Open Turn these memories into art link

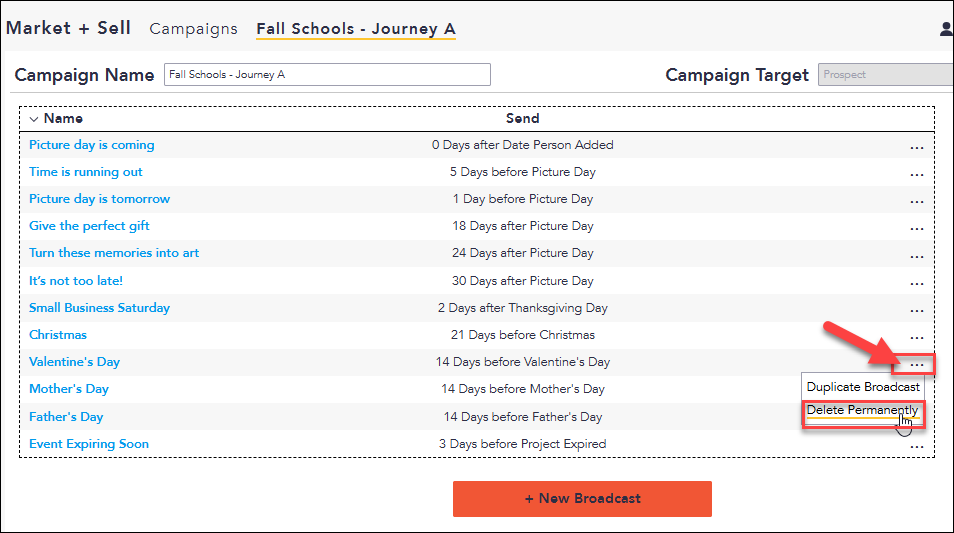pyautogui.click(x=114, y=253)
